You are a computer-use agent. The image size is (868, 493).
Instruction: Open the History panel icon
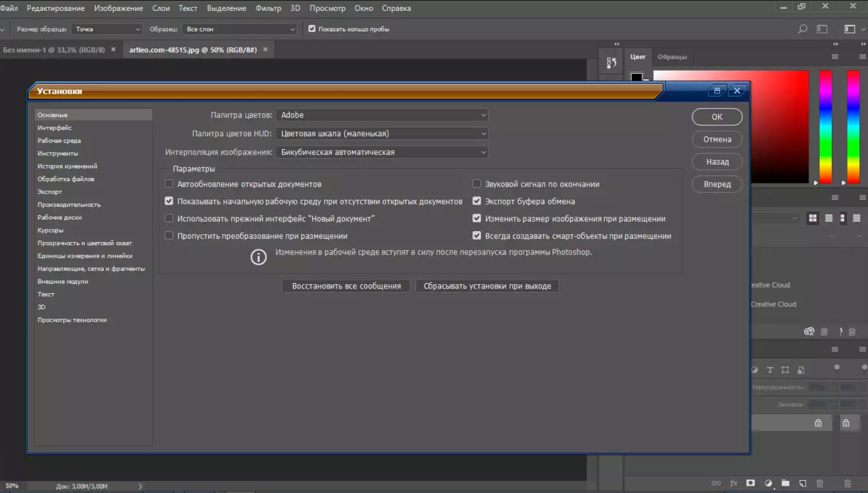point(611,63)
